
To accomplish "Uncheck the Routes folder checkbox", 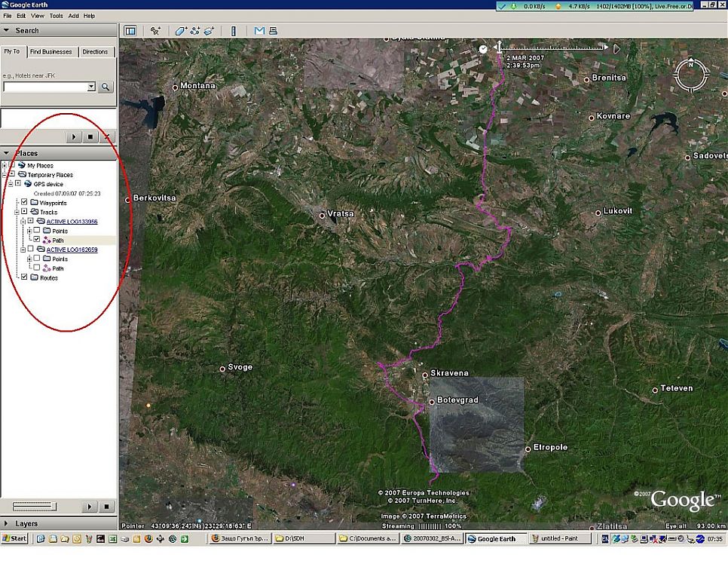I will click(25, 277).
